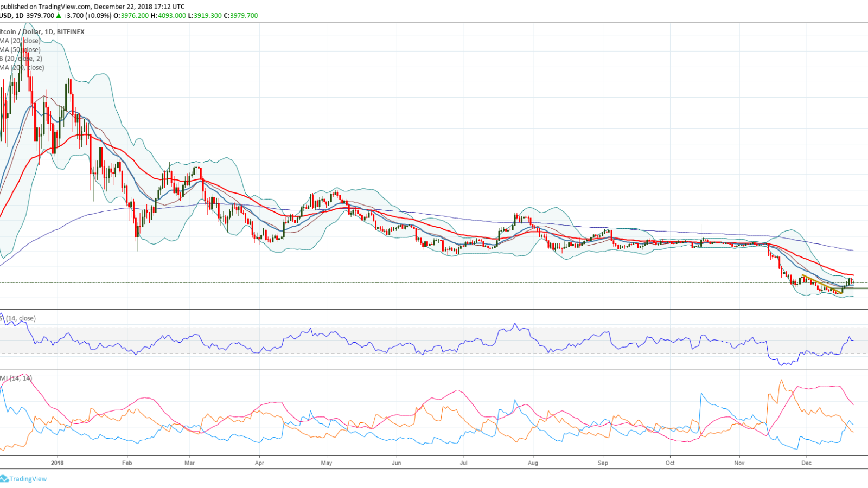
Task: Click the green up-arrow price change indicator
Action: 59,16
